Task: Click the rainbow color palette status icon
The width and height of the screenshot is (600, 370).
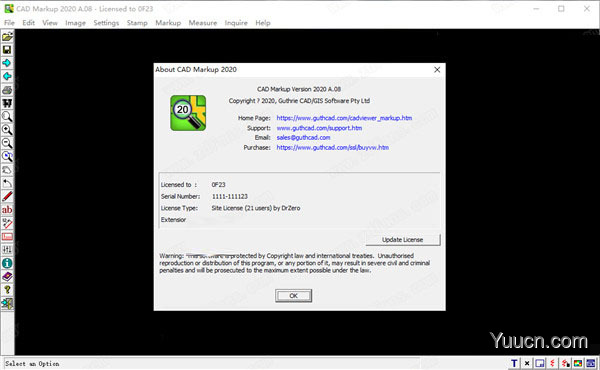Action: (x=578, y=363)
